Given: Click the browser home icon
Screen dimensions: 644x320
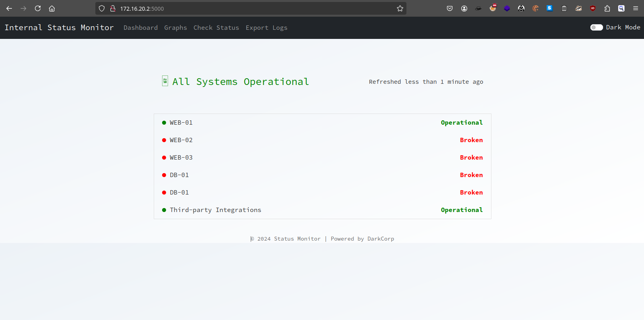Looking at the screenshot, I should click(x=52, y=8).
